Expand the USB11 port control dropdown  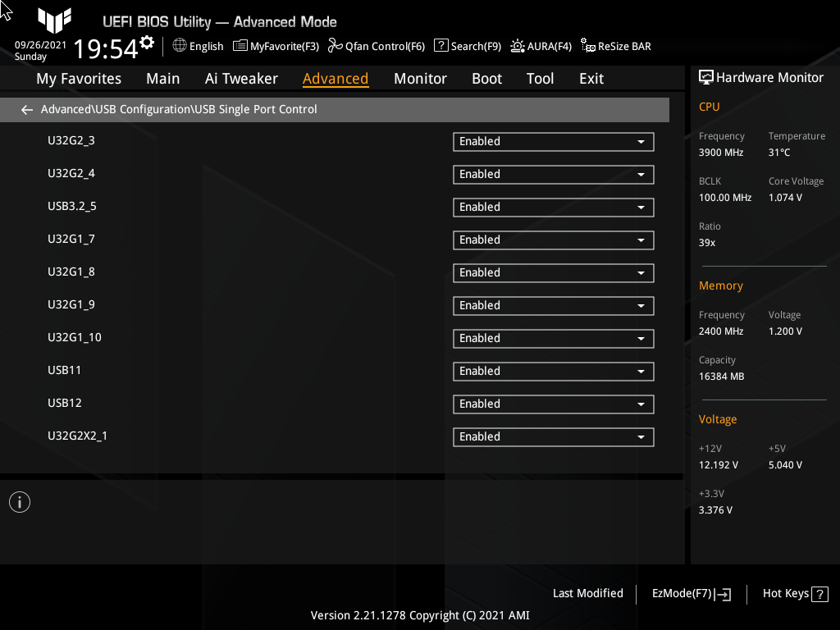point(553,371)
